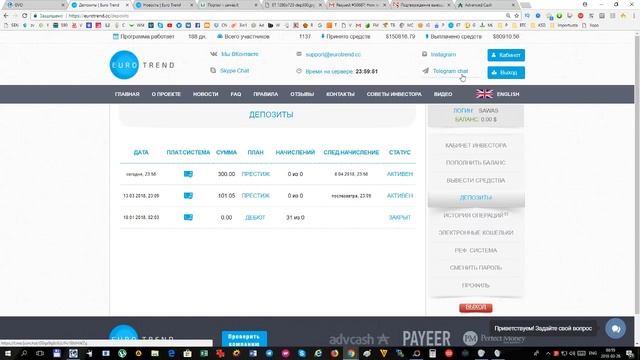Open ОТЗЫВЫ in navigation bar
The image size is (640, 360).
(x=302, y=94)
